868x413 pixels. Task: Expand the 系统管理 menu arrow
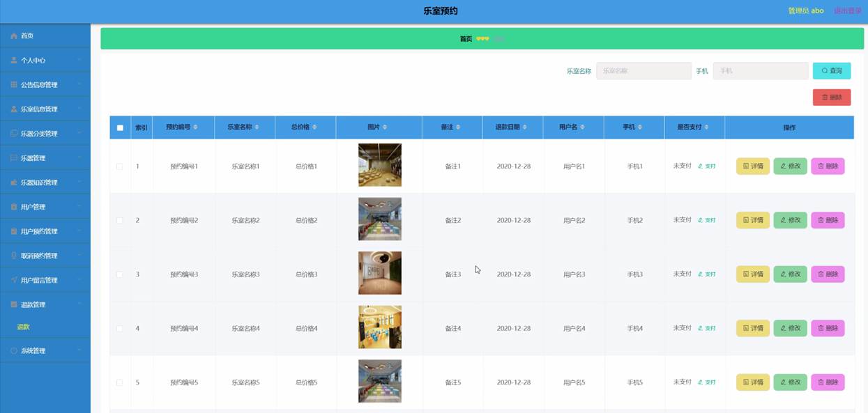79,350
